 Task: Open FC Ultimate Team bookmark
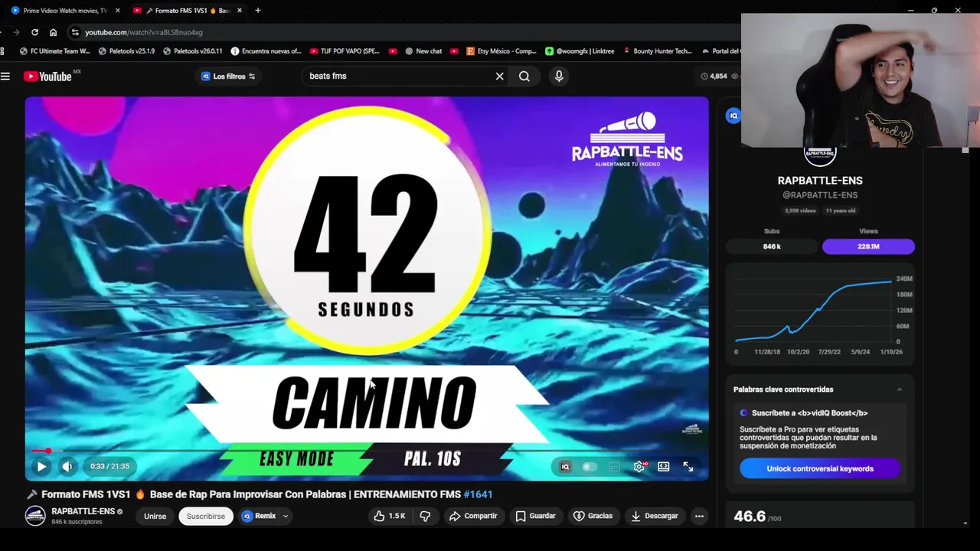pos(54,51)
